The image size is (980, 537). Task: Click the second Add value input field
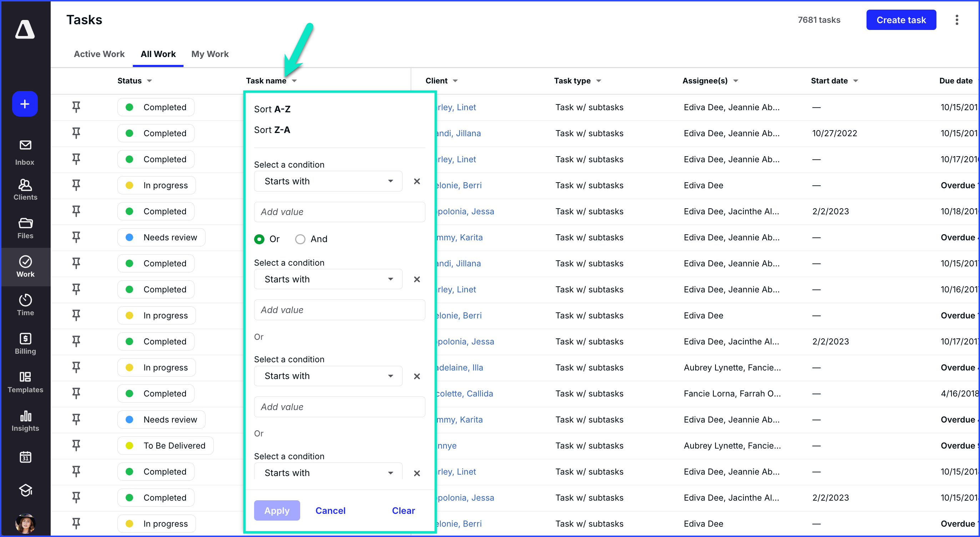click(339, 310)
